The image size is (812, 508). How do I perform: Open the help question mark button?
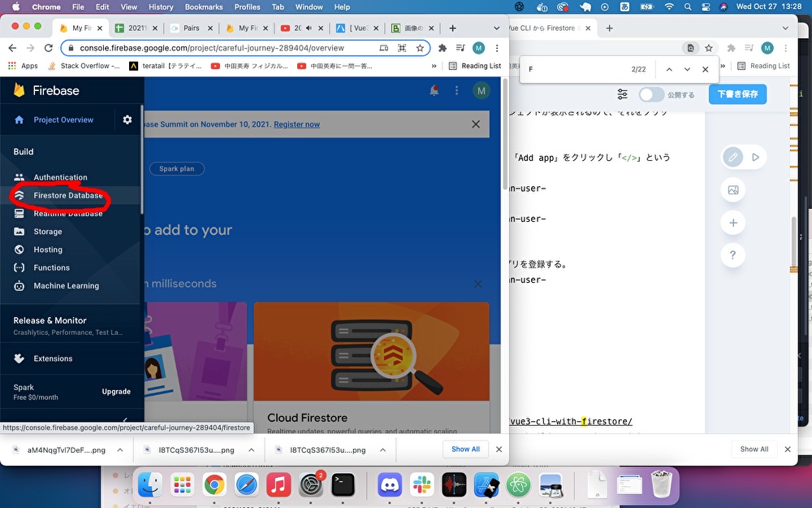click(732, 255)
